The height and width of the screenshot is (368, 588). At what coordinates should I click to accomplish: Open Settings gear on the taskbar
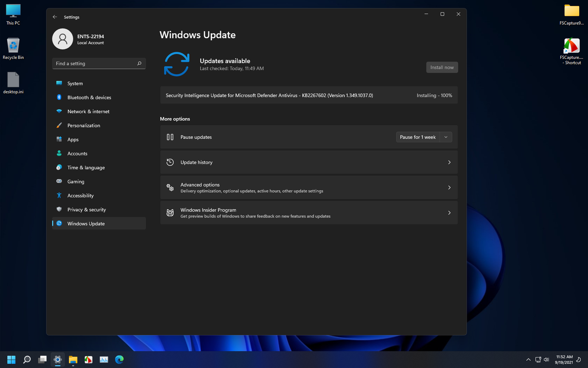(x=57, y=359)
